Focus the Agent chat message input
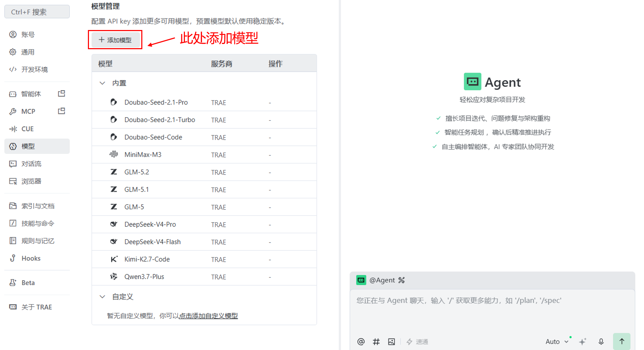The height and width of the screenshot is (350, 644). (x=492, y=311)
